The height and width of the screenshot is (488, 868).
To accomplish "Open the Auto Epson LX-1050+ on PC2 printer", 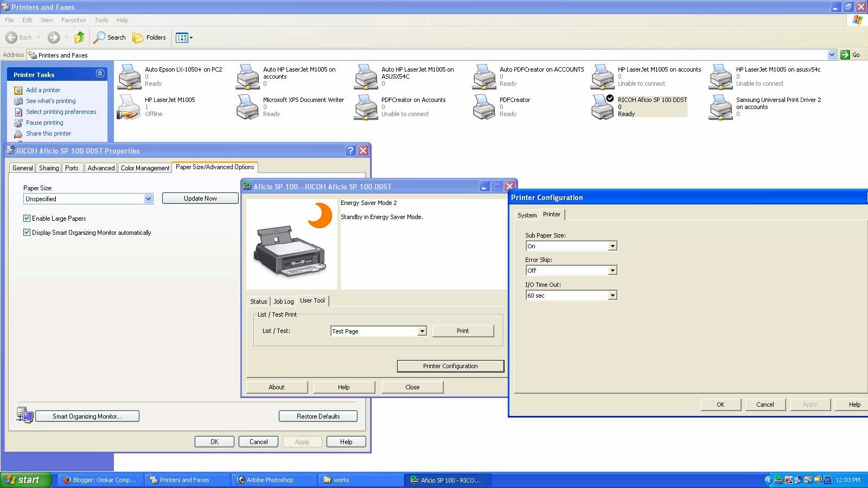I will pyautogui.click(x=129, y=76).
